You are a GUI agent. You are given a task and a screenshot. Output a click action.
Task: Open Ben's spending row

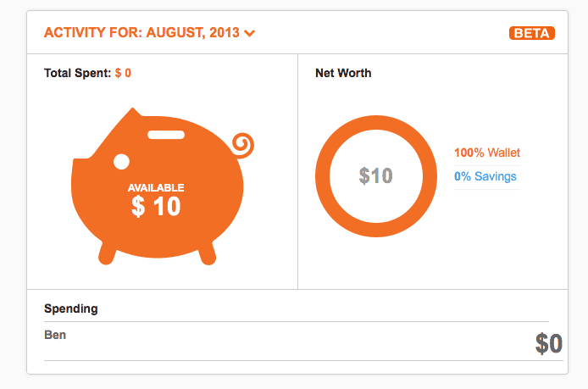pos(303,342)
